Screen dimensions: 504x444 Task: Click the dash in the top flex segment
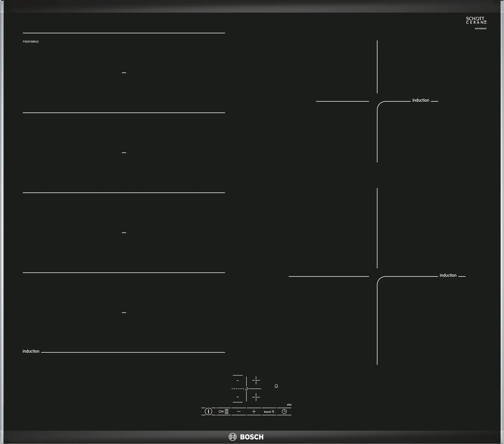(124, 73)
